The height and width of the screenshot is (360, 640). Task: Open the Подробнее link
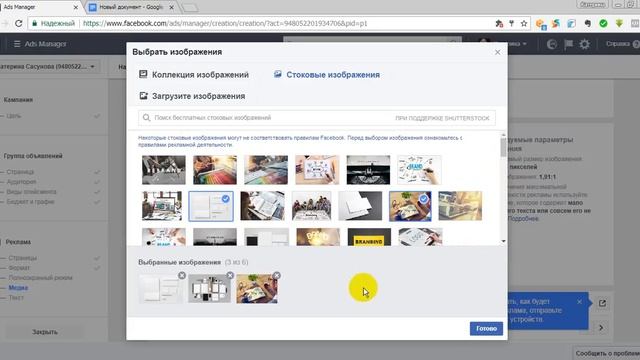tap(523, 219)
